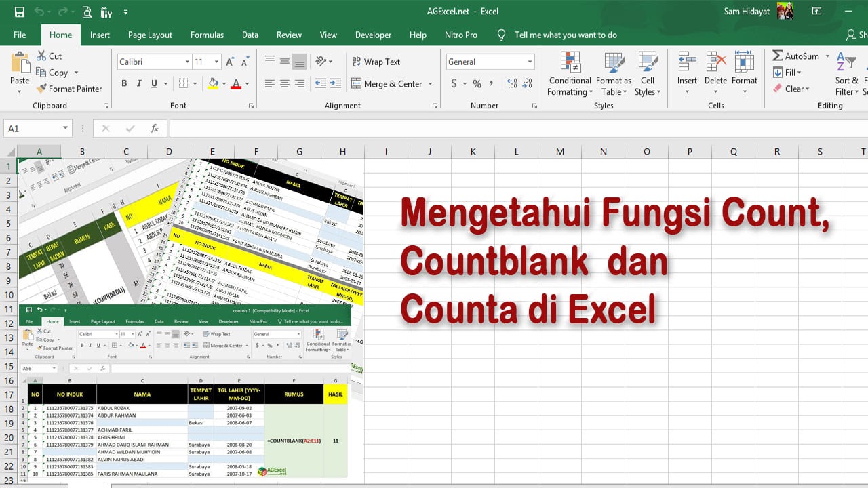
Task: Switch to the Insert tab
Action: pyautogui.click(x=100, y=35)
